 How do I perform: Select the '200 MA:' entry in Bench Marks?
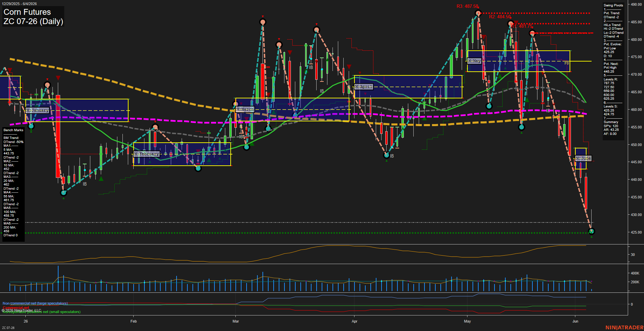click(10, 228)
